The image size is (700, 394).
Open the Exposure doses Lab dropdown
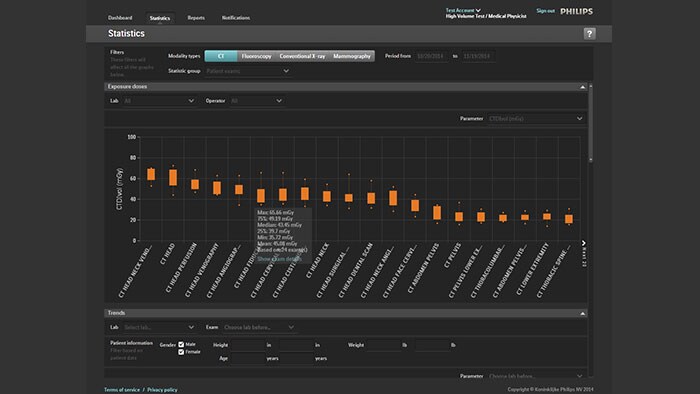tap(159, 101)
